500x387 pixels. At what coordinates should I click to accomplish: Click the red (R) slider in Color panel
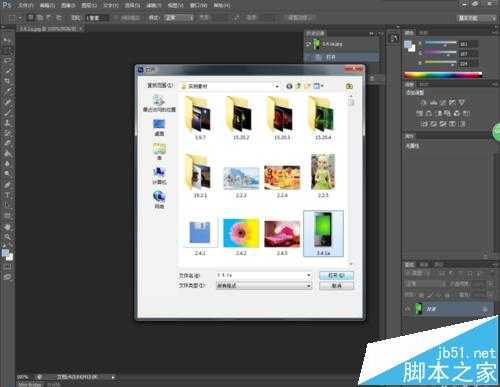pos(440,43)
